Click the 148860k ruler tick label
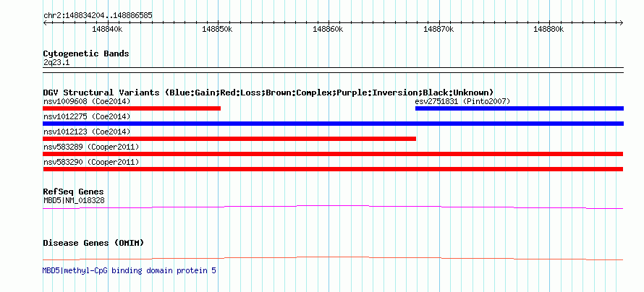644x292 pixels. point(328,30)
